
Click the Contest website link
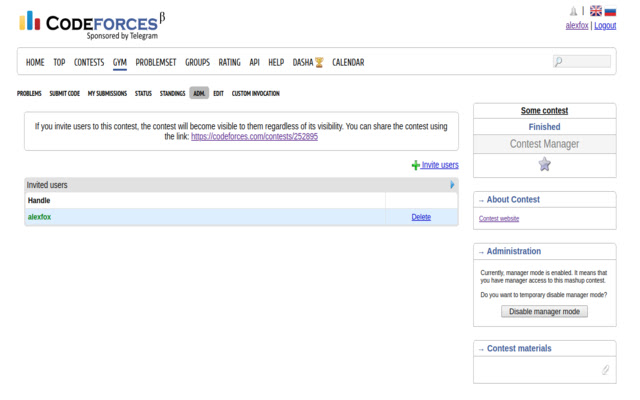[x=499, y=219]
